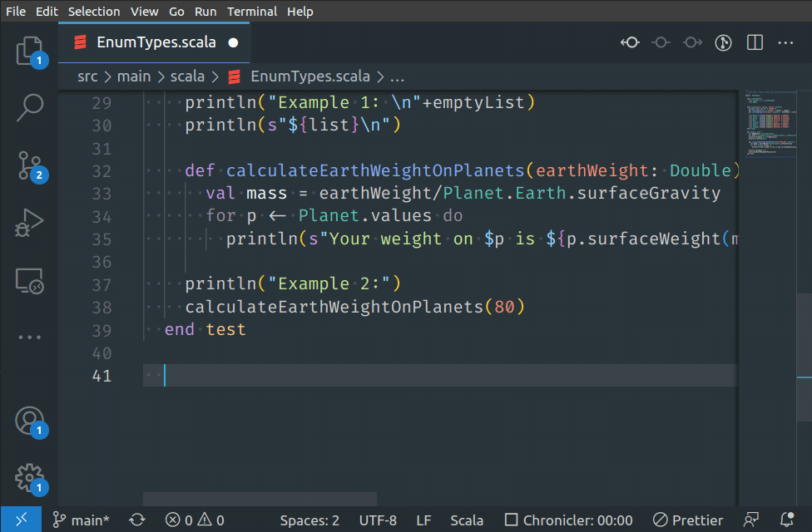
Task: Open editor More Actions ellipsis
Action: [x=785, y=42]
